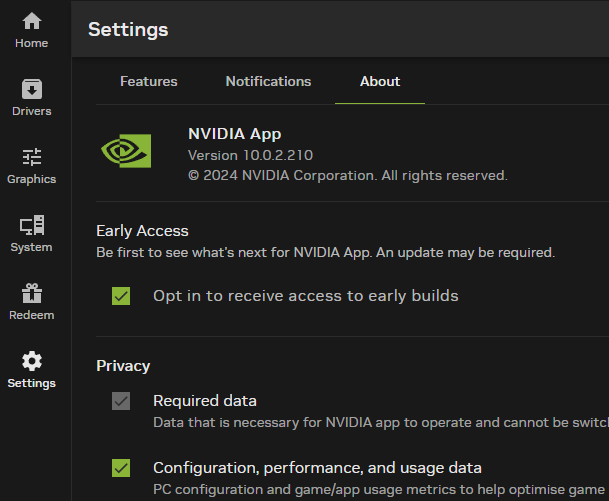Click the Version 10.0.2.210 text
This screenshot has height=501, width=609.
[251, 155]
